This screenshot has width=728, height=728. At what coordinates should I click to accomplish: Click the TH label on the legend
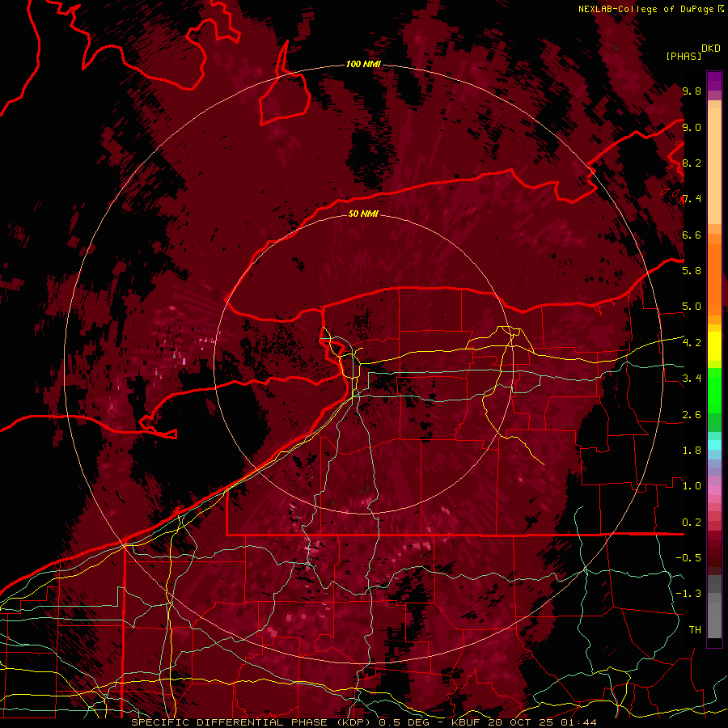point(695,629)
